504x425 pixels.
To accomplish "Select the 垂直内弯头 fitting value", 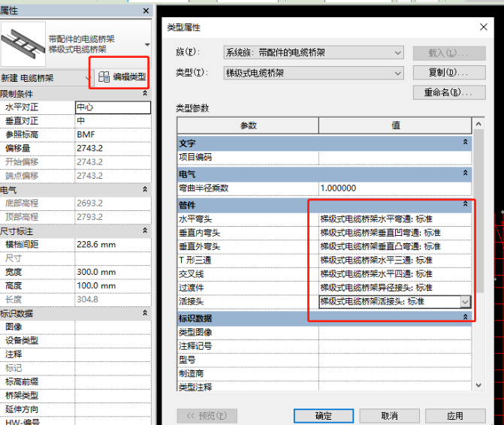I will tap(395, 233).
